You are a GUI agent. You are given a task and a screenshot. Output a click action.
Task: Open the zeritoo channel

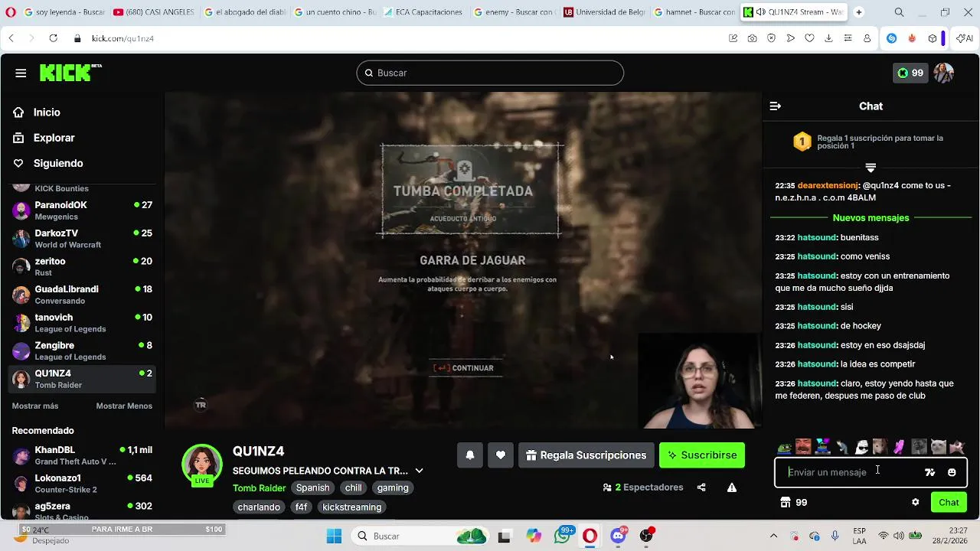pyautogui.click(x=83, y=266)
